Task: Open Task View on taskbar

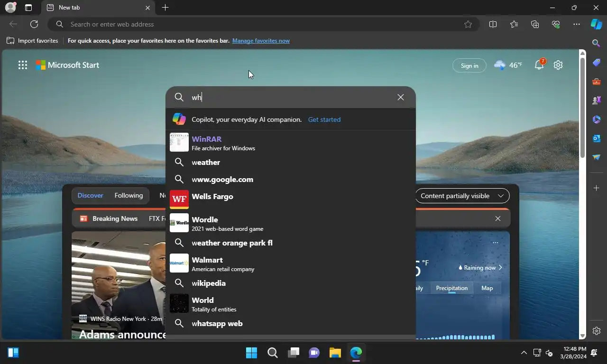Action: pos(294,353)
